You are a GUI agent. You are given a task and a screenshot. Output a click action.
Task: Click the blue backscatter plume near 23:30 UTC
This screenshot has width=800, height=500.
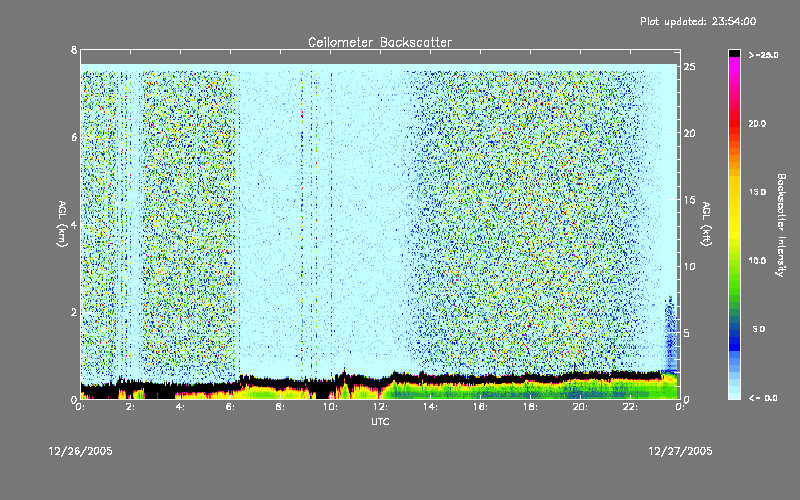[670, 337]
